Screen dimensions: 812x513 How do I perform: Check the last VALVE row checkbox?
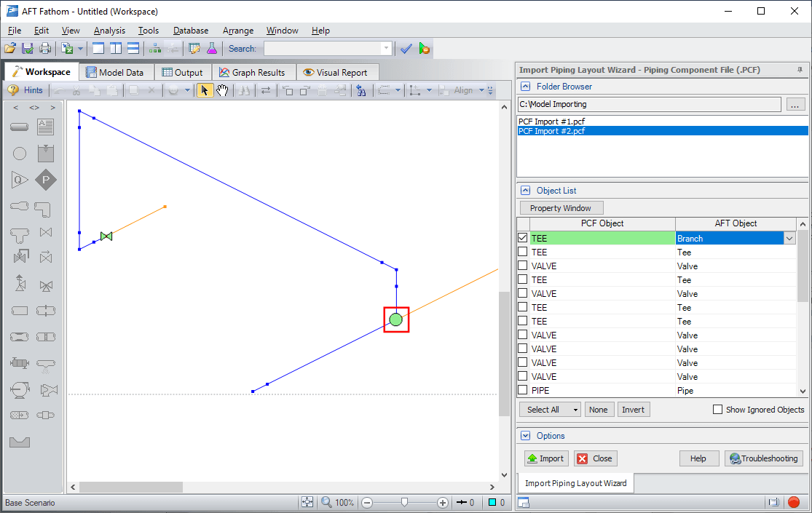[523, 376]
